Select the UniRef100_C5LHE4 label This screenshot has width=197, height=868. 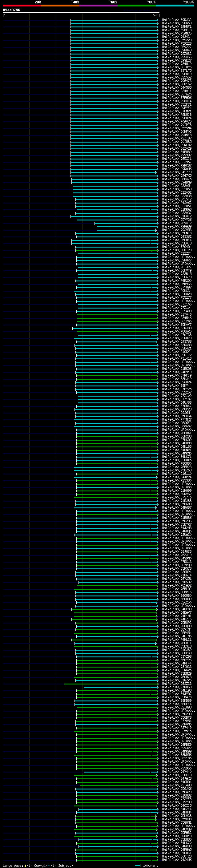pyautogui.click(x=177, y=240)
